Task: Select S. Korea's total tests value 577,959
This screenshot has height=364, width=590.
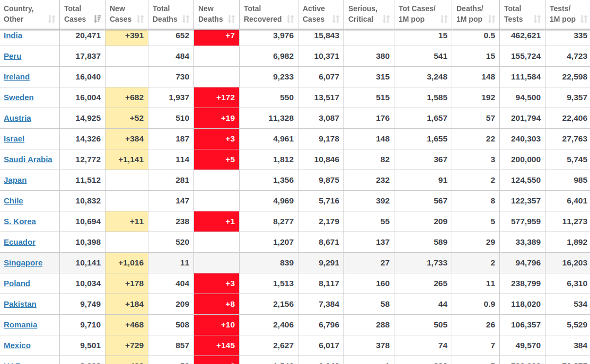Action: 526,221
